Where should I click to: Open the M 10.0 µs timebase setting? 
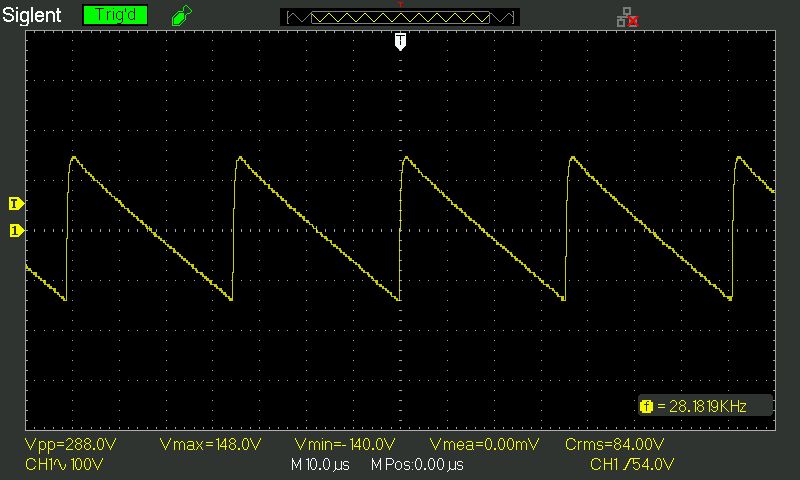tap(322, 465)
